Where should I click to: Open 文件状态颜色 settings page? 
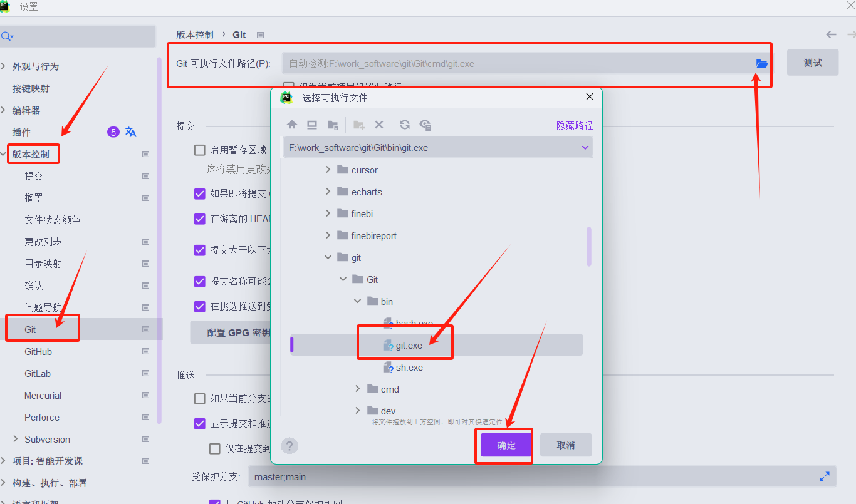(x=53, y=220)
